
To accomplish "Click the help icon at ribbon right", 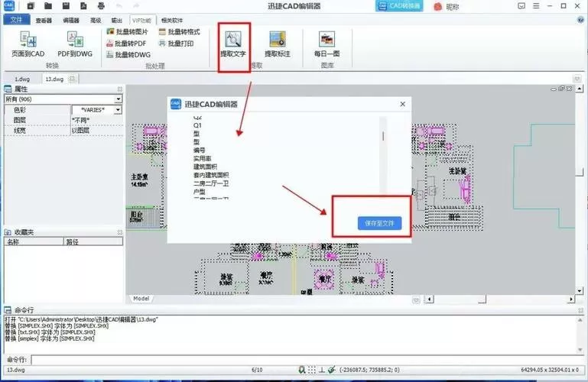I will (580, 20).
